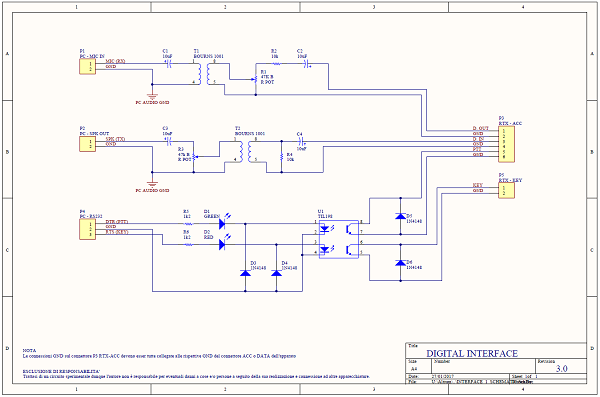The width and height of the screenshot is (600, 397).
Task: Select diode D4 1N4148
Action: [276, 273]
